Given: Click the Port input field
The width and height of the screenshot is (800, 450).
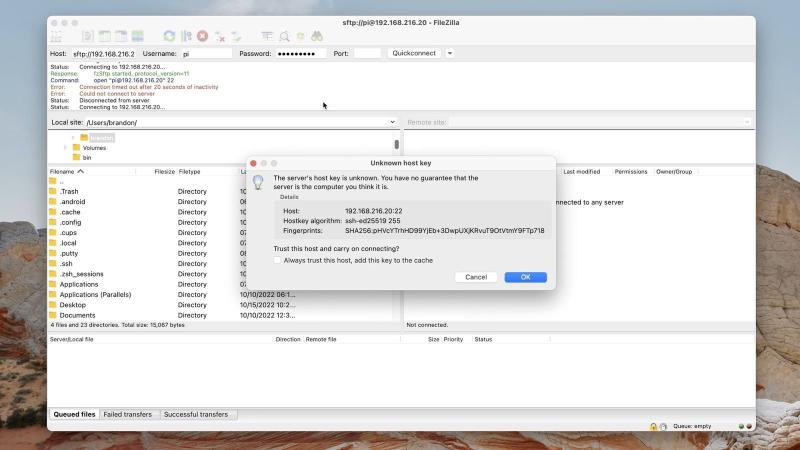Looking at the screenshot, I should coord(367,53).
